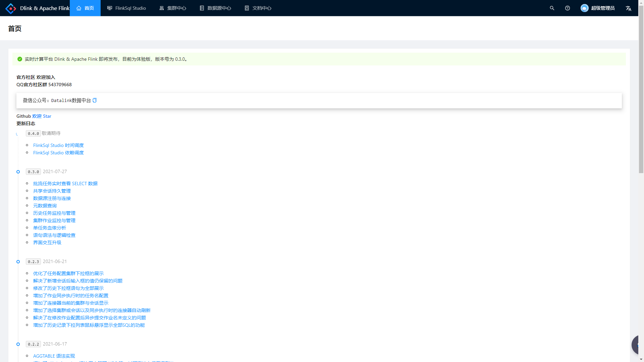Open 单任务血缘分析 link
644x362 pixels.
pyautogui.click(x=50, y=228)
